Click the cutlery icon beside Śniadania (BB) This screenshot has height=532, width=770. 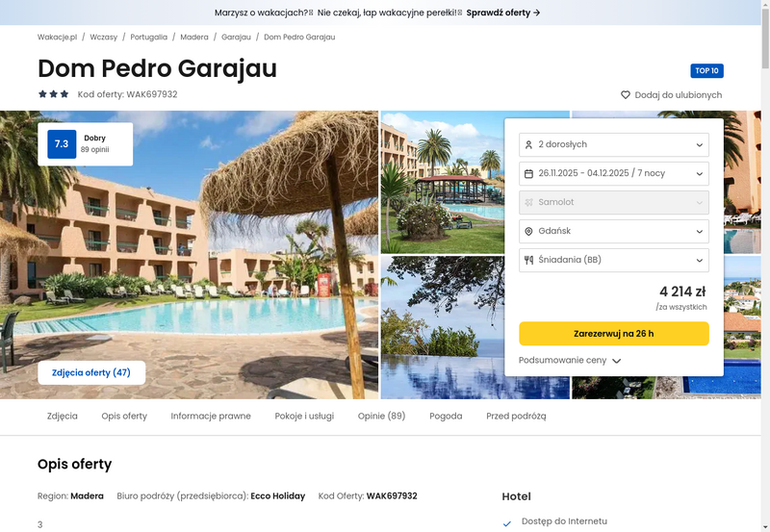tap(528, 260)
